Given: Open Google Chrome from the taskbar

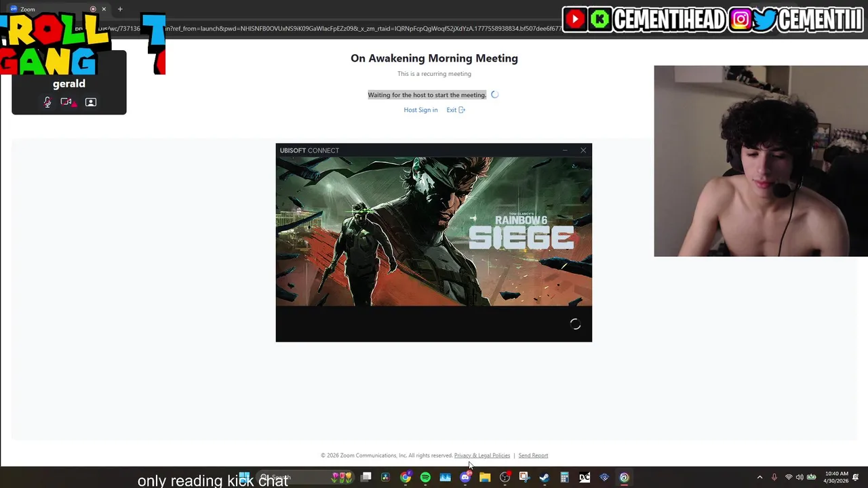Looking at the screenshot, I should coord(406,477).
